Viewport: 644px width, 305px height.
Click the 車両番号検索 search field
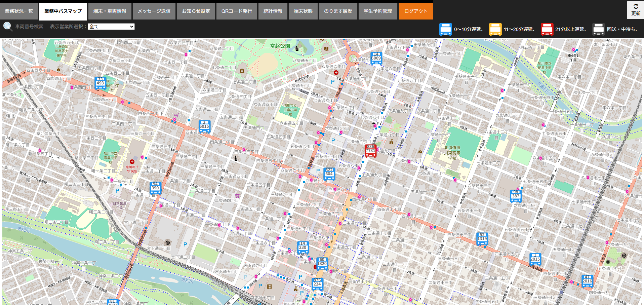coord(29,27)
